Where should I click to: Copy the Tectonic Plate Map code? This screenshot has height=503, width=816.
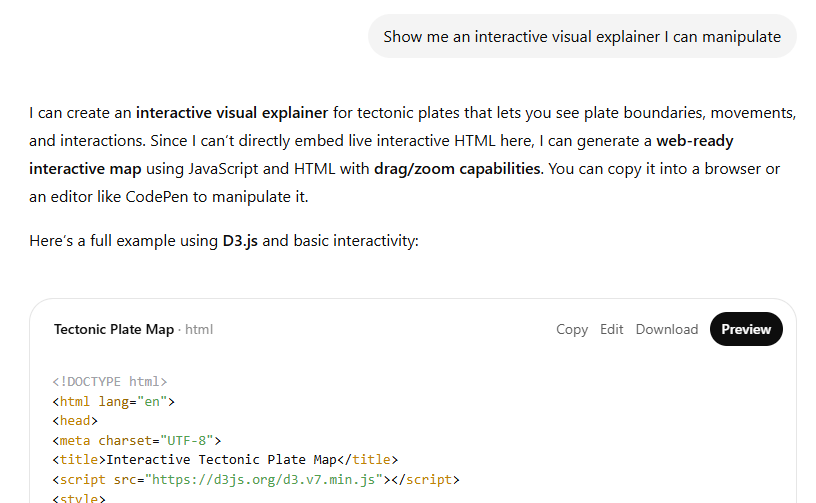572,329
